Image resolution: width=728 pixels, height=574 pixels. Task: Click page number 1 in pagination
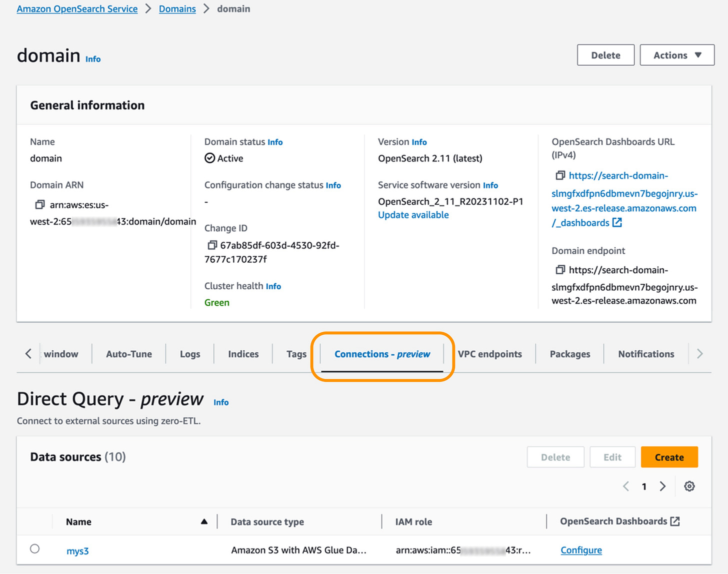pos(644,486)
